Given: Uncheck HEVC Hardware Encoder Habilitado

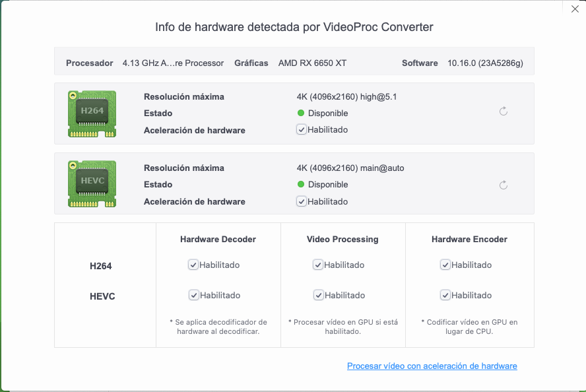Looking at the screenshot, I should (x=445, y=295).
